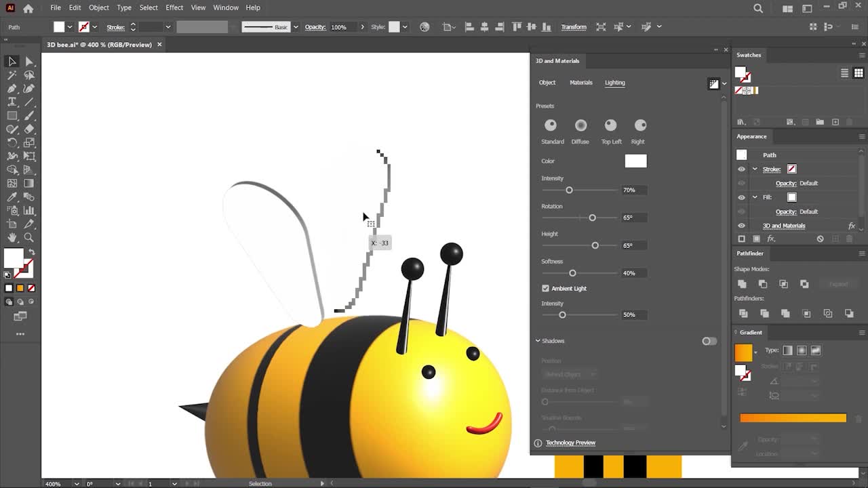Select the Scale tool

29,143
